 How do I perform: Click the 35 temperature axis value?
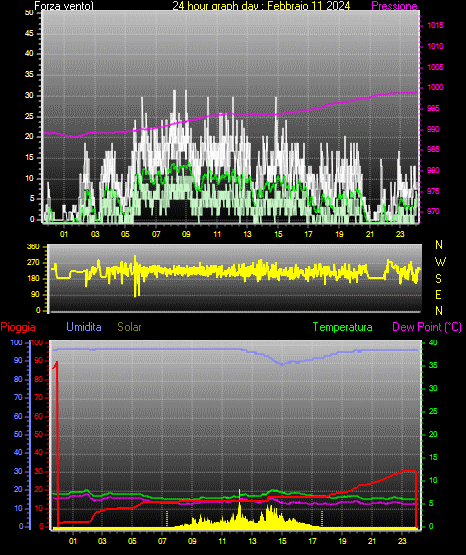(433, 365)
